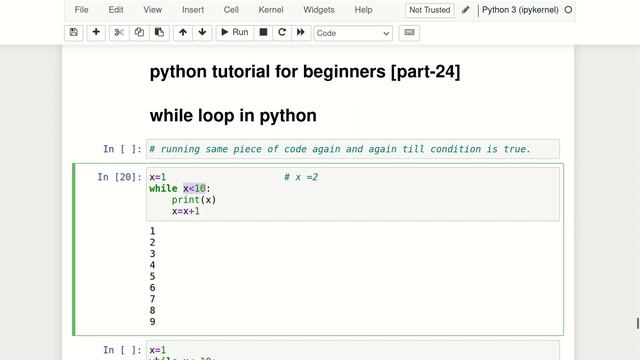Open the command palette keyboard icon
Viewport: 640px width, 360px height.
point(409,33)
